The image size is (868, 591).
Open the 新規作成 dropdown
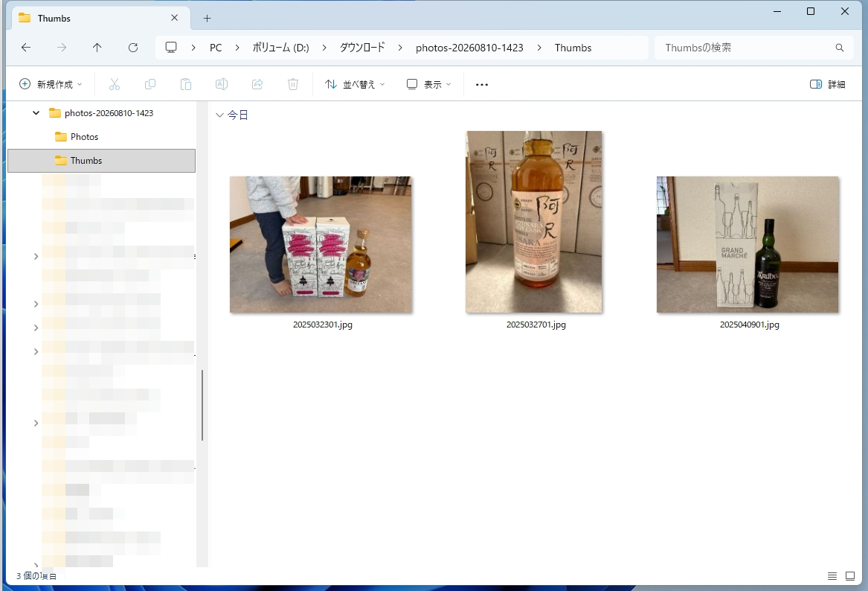pos(51,84)
